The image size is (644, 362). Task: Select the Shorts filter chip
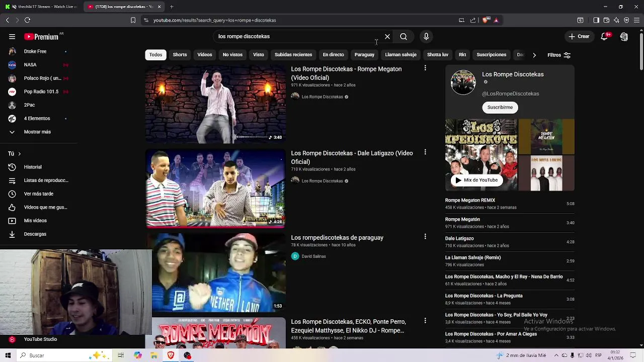[x=180, y=55]
